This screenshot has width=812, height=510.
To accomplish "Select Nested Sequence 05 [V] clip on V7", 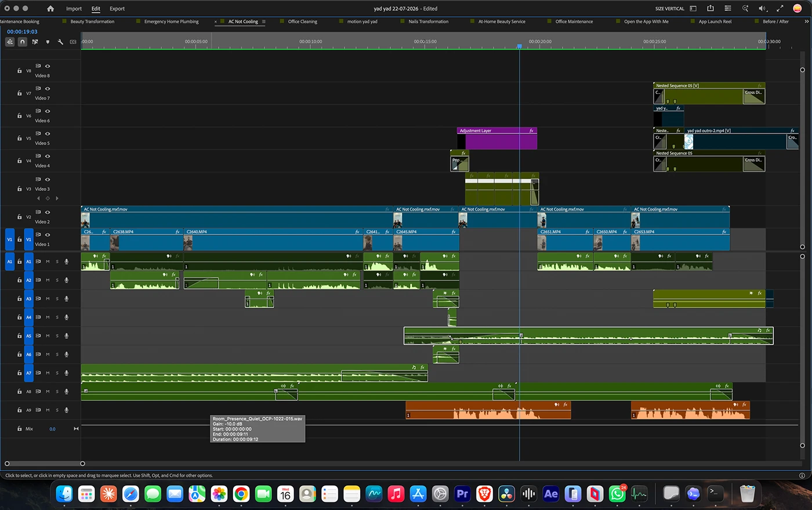I will coord(709,93).
